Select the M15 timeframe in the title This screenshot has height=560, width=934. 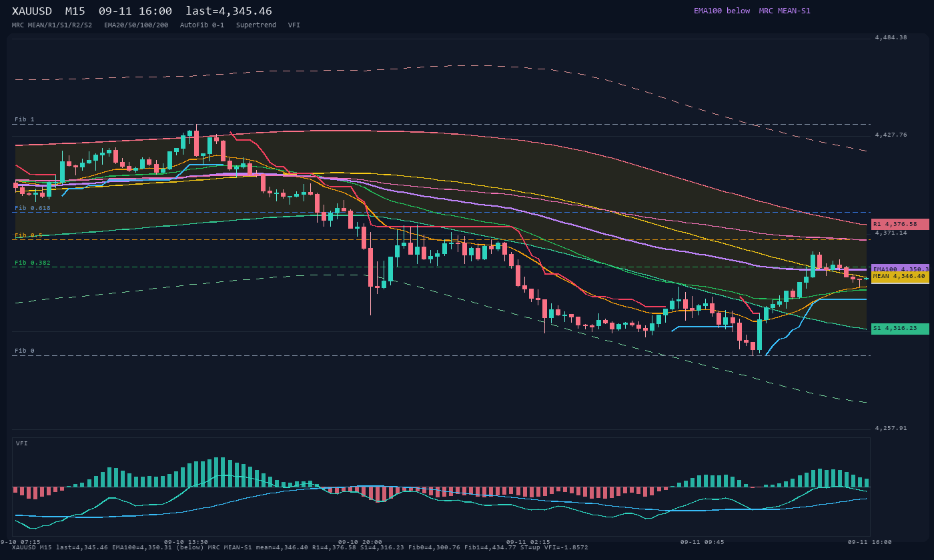75,11
